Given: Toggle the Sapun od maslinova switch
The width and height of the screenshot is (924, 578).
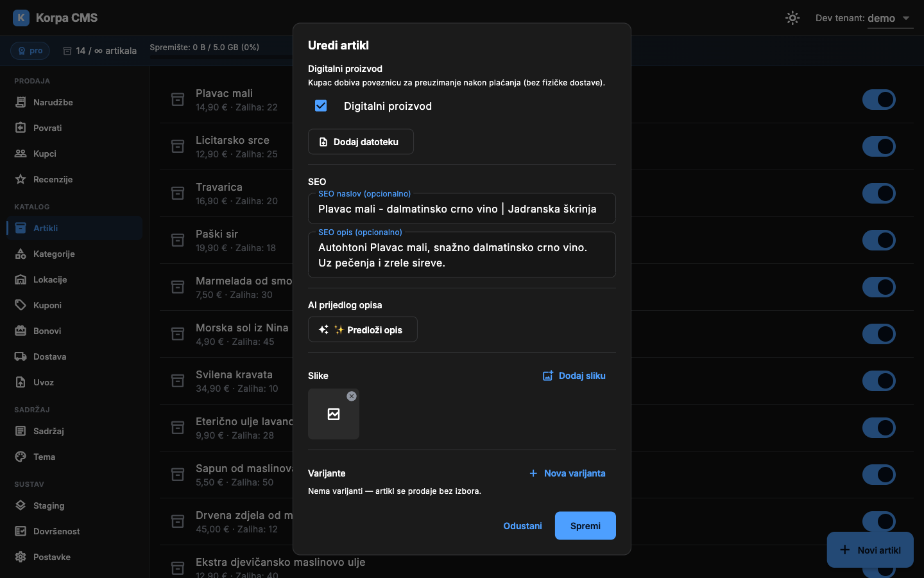Looking at the screenshot, I should pyautogui.click(x=879, y=475).
